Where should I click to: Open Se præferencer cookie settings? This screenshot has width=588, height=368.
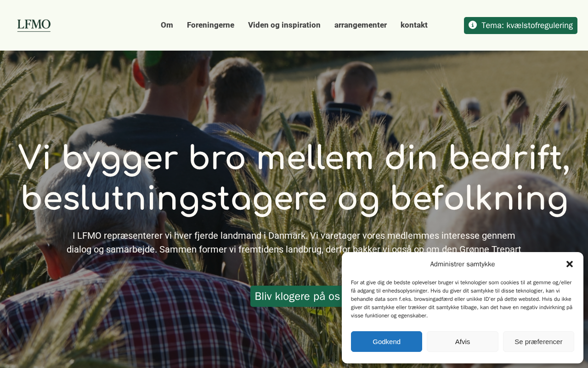point(538,341)
